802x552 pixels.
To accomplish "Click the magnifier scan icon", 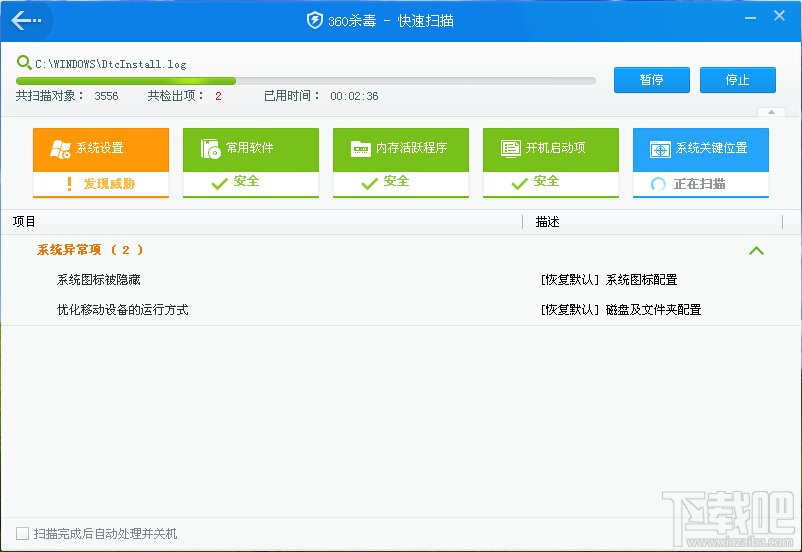I will coord(24,63).
